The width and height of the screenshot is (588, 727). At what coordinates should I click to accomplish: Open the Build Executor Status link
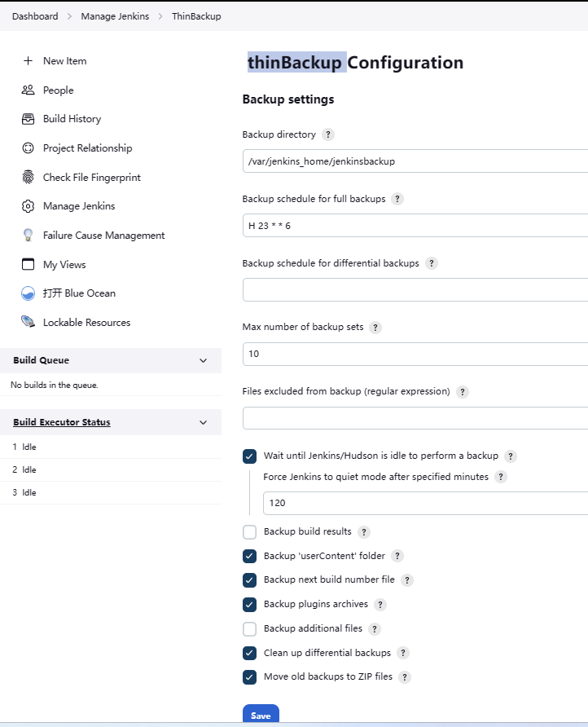(62, 422)
